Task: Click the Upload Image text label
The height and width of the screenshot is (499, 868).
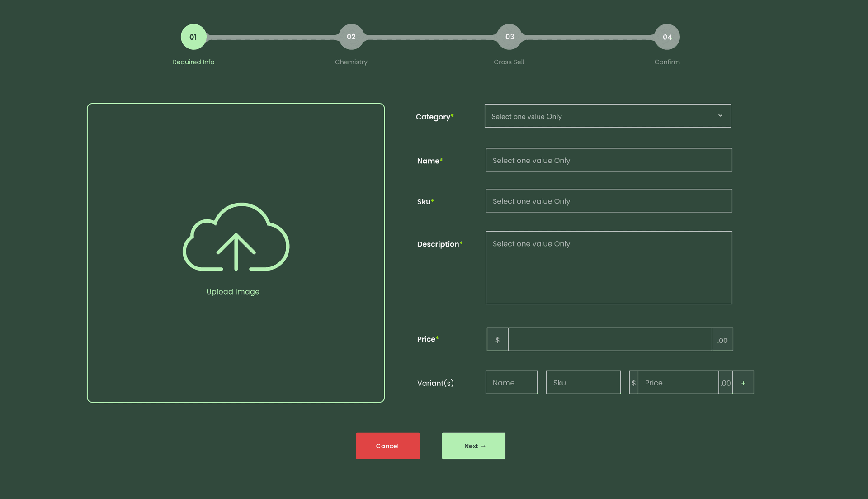Action: coord(233,292)
